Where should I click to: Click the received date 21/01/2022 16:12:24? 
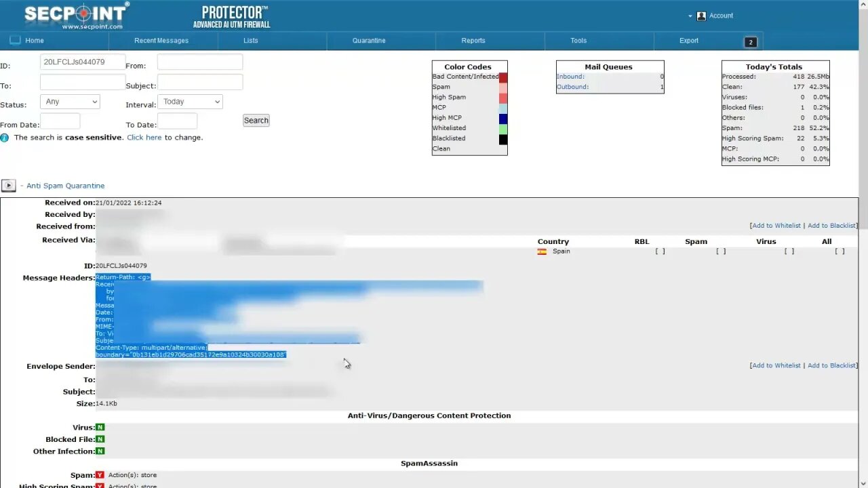pos(129,203)
